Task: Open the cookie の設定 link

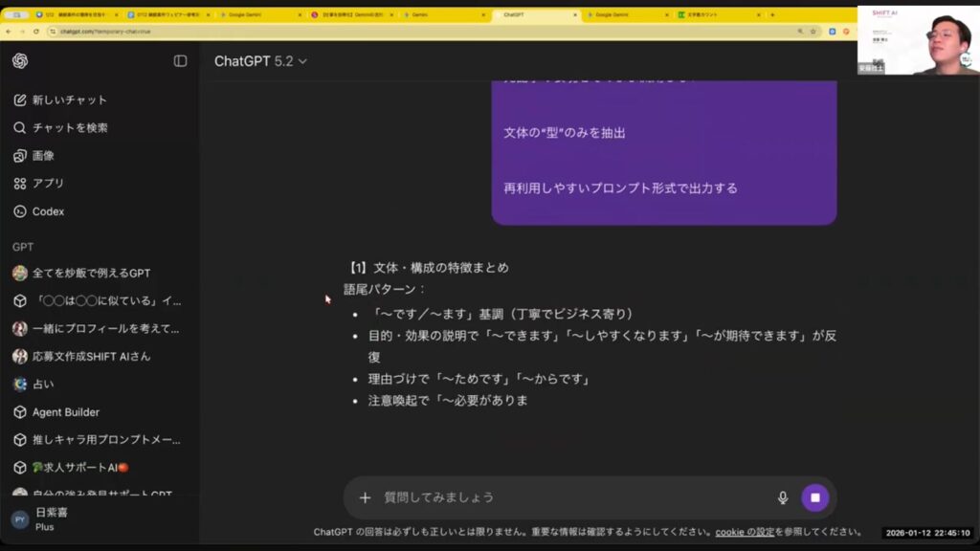Action: click(x=743, y=532)
